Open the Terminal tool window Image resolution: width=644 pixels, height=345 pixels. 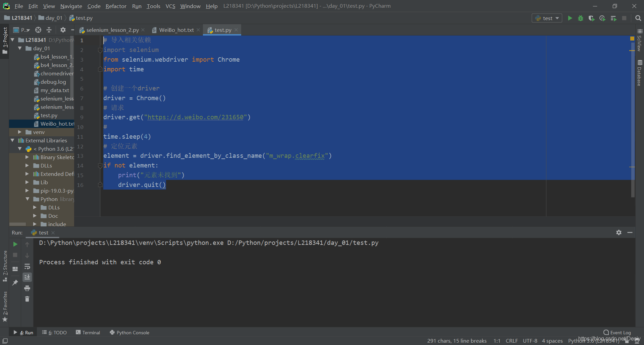pyautogui.click(x=88, y=333)
